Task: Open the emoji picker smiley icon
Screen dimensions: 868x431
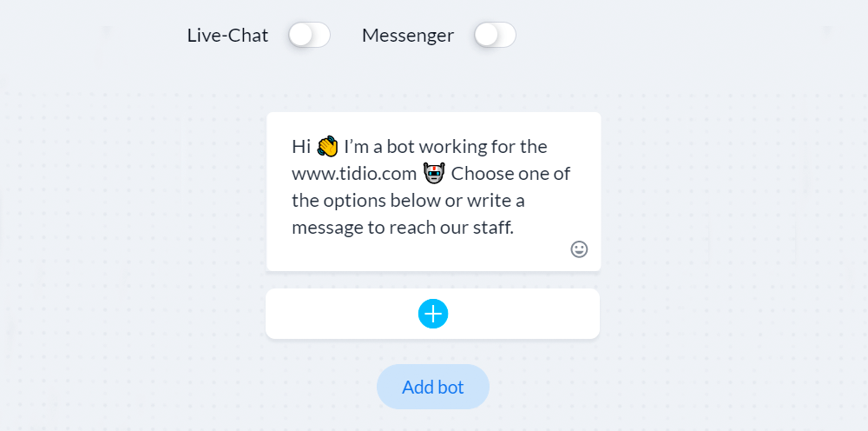Action: point(579,249)
